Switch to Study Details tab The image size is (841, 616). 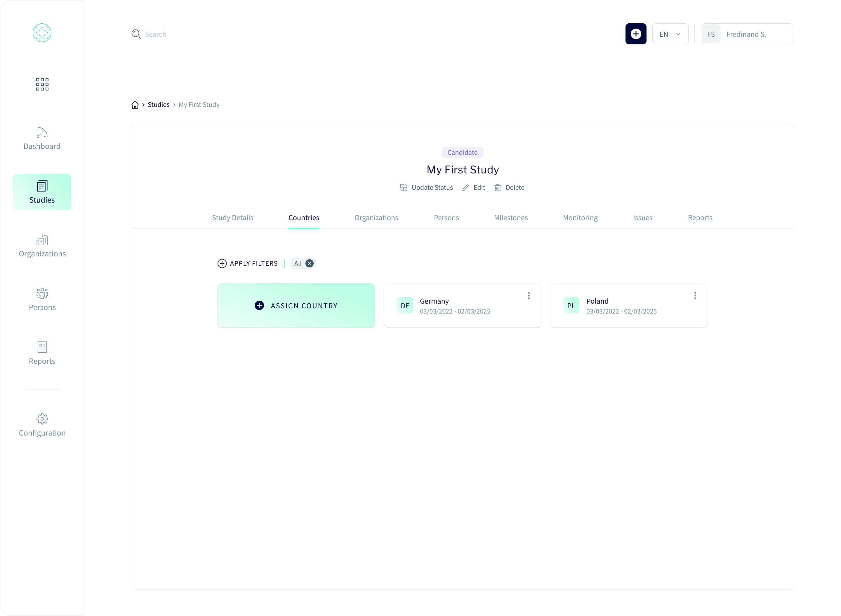coord(232,218)
